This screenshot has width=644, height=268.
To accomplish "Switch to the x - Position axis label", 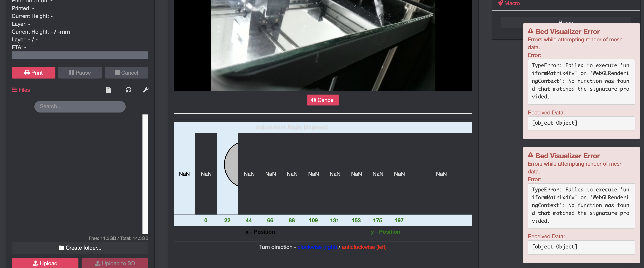I will coord(260,232).
